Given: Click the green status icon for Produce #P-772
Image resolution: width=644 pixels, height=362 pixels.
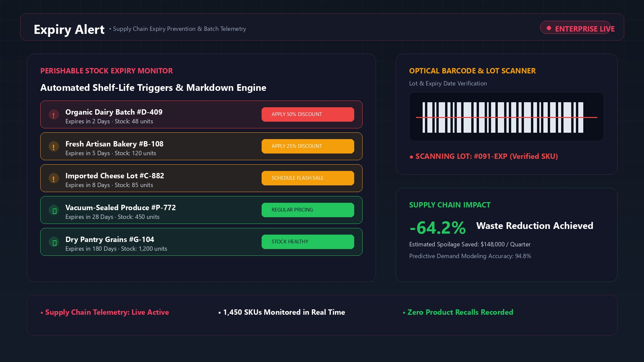Looking at the screenshot, I should point(54,210).
